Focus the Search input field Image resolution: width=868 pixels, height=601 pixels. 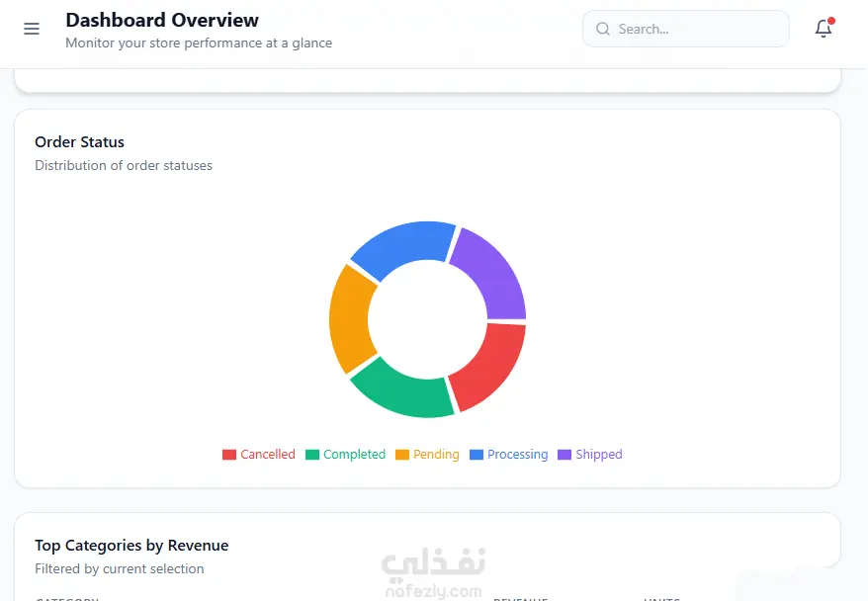(x=686, y=29)
